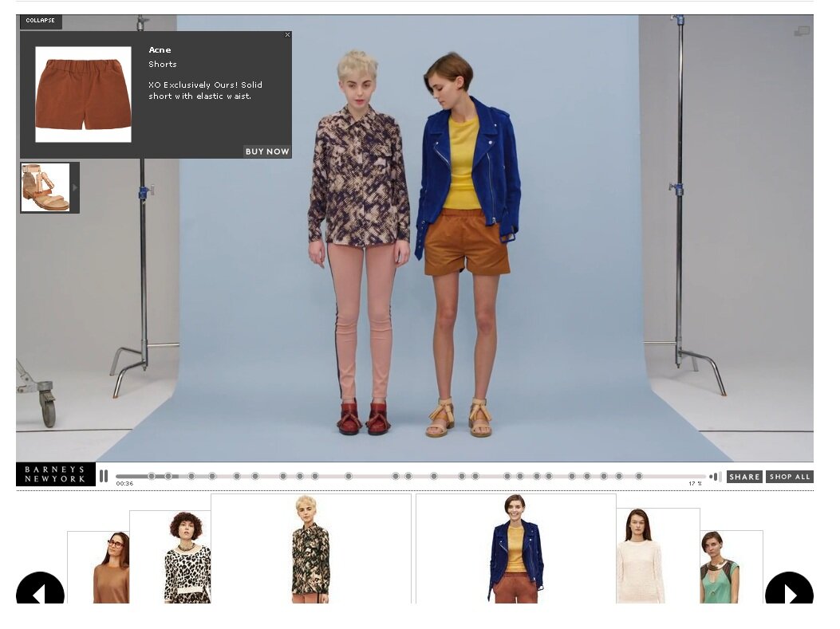
Task: Expand the highlighted blue-jacket model card
Action: point(516,550)
